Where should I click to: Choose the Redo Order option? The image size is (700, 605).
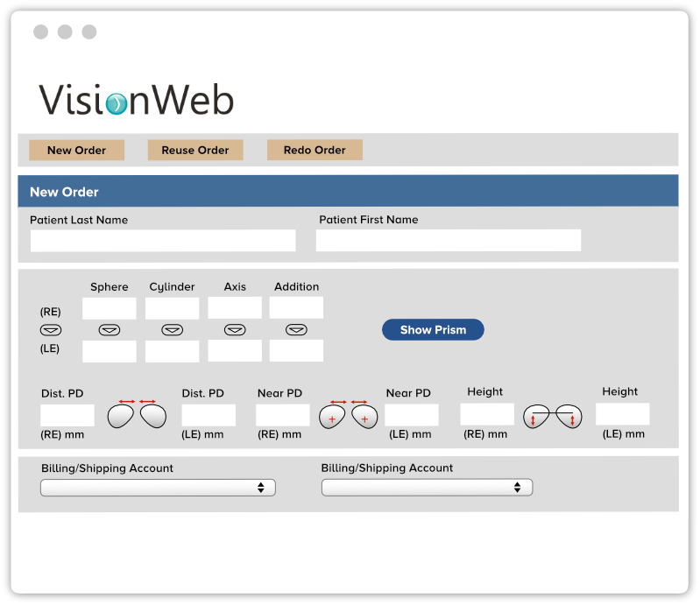[315, 150]
